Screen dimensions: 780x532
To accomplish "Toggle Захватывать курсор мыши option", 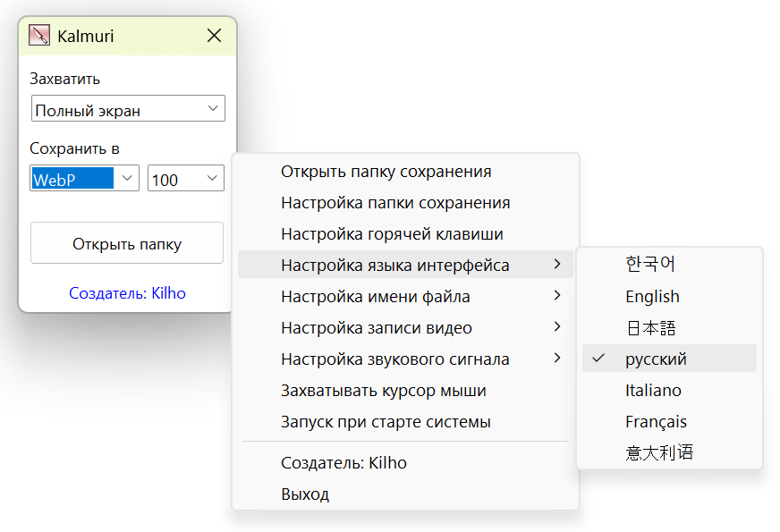I will [383, 391].
